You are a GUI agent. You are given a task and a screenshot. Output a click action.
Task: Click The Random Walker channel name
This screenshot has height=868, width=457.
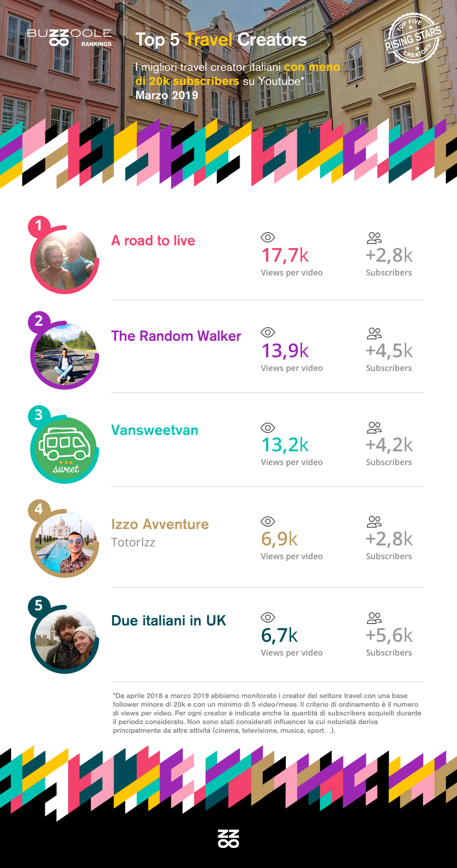click(x=176, y=336)
